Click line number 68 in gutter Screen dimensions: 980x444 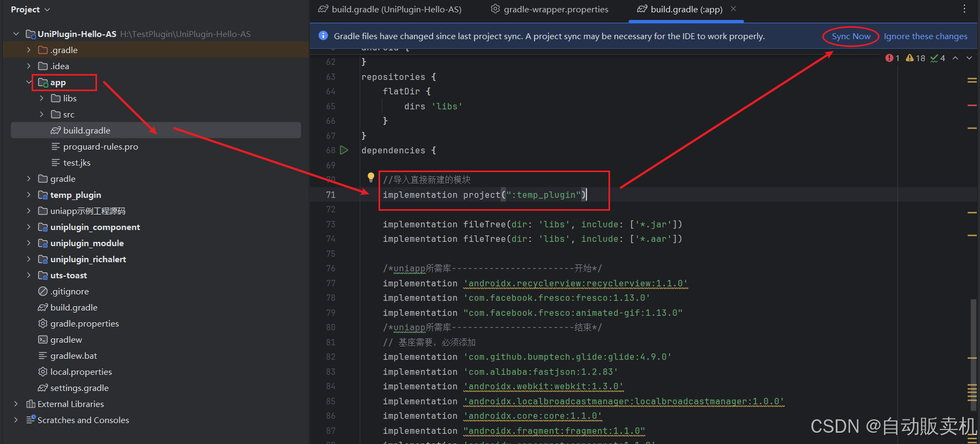coord(331,151)
